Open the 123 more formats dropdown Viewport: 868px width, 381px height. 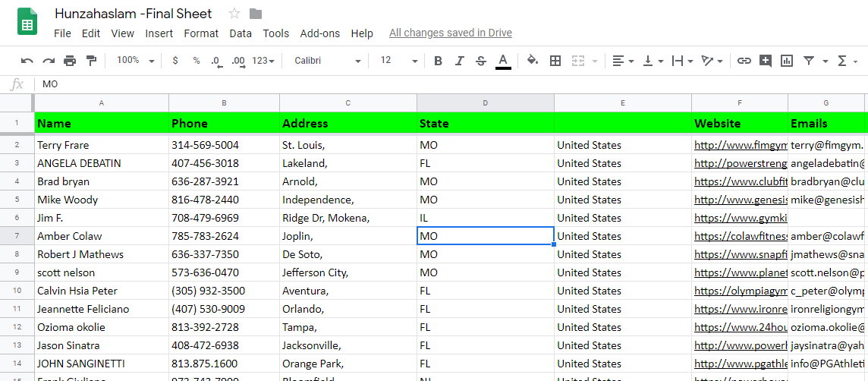tap(263, 61)
